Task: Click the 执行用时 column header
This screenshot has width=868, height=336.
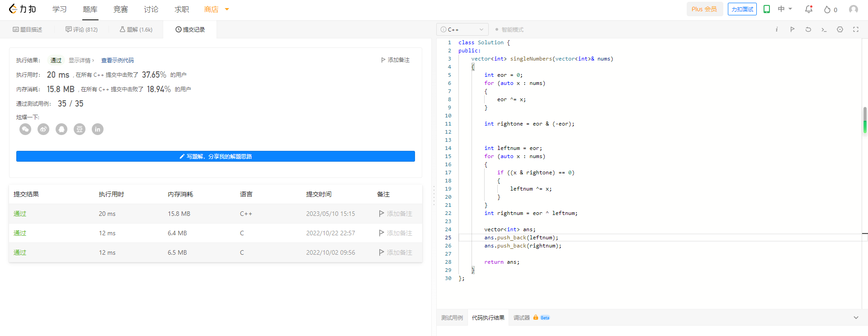Action: 112,194
